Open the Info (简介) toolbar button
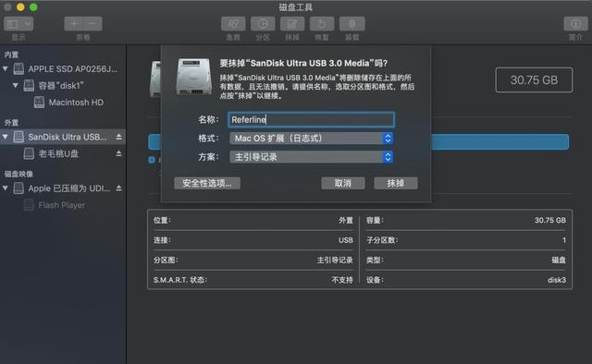The image size is (592, 364). tap(575, 24)
